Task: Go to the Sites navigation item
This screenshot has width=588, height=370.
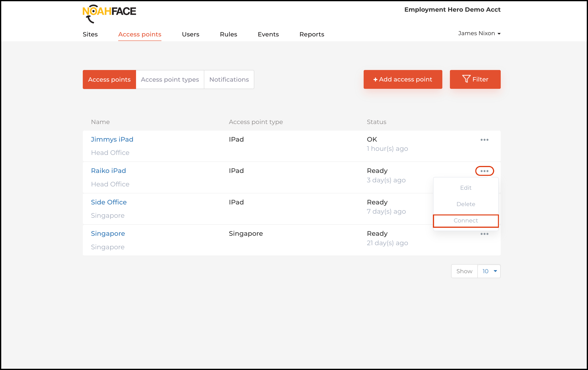Action: pyautogui.click(x=90, y=34)
